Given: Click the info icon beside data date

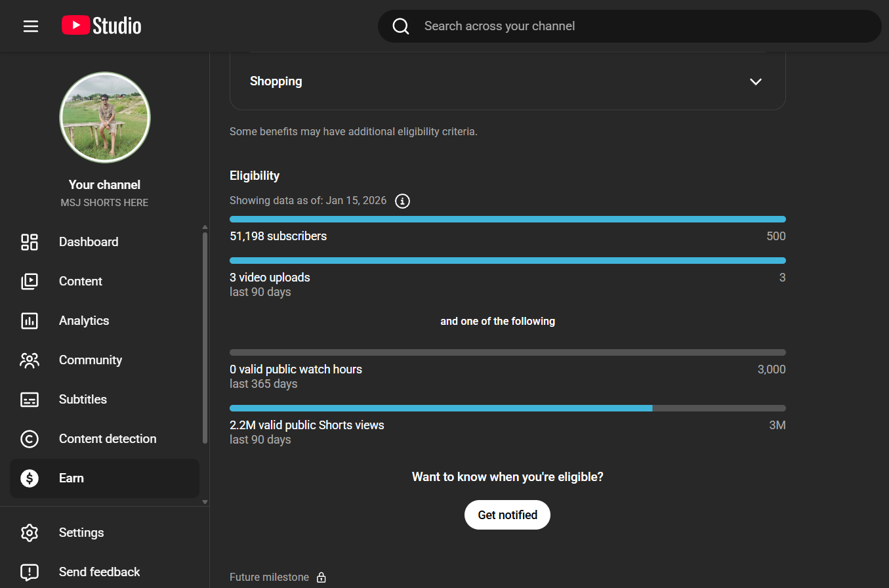Looking at the screenshot, I should pos(403,201).
